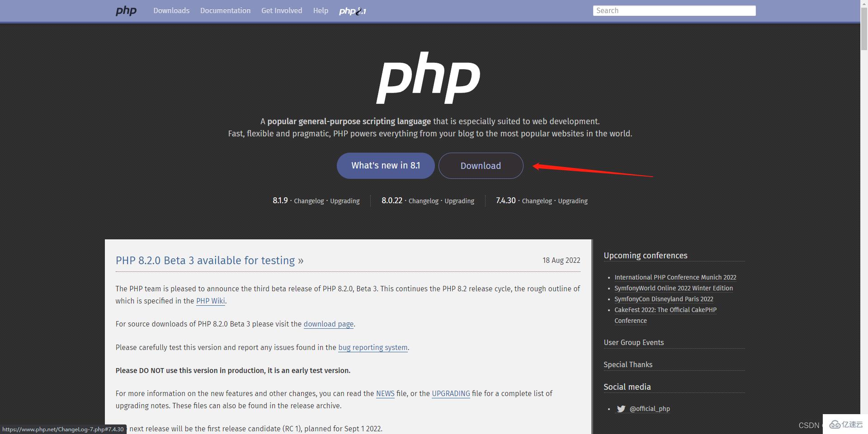This screenshot has height=434, width=868.
Task: Open the Social media heading link
Action: point(627,387)
